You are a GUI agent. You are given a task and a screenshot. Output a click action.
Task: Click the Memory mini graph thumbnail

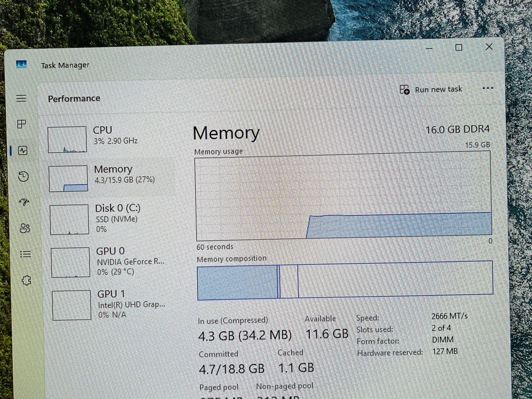click(68, 178)
